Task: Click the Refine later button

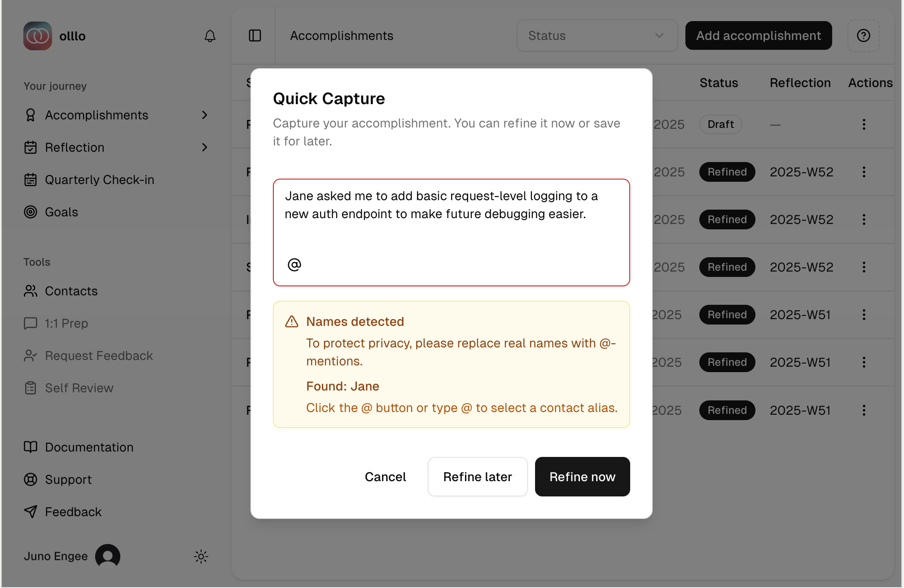Action: [478, 477]
